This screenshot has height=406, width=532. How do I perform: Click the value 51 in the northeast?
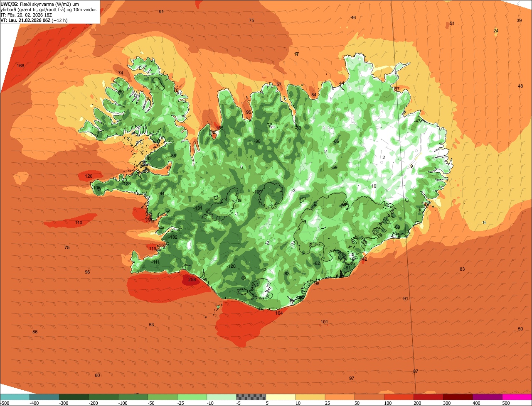pos(452,23)
